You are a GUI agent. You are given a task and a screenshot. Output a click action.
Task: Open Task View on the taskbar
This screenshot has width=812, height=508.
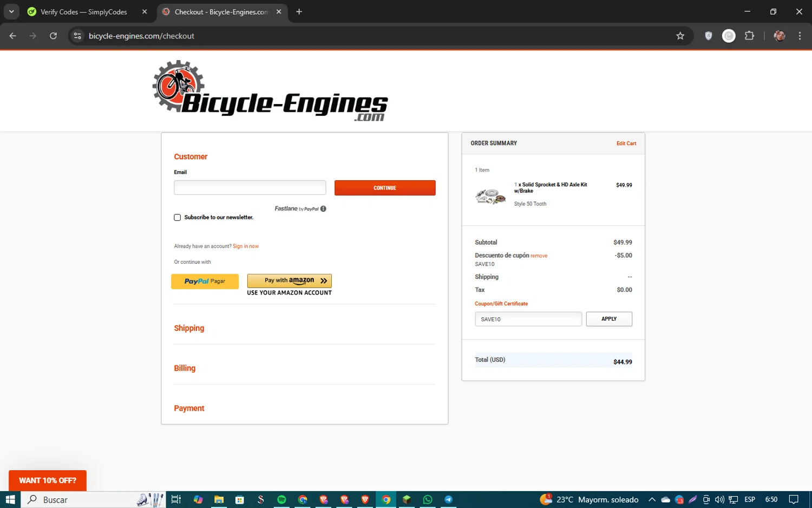(176, 499)
